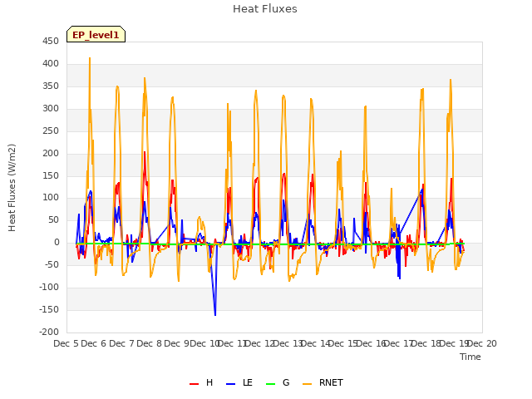Click the Heat Fluxes chart title
Image resolution: width=532 pixels, height=399 pixels.
(x=265, y=9)
